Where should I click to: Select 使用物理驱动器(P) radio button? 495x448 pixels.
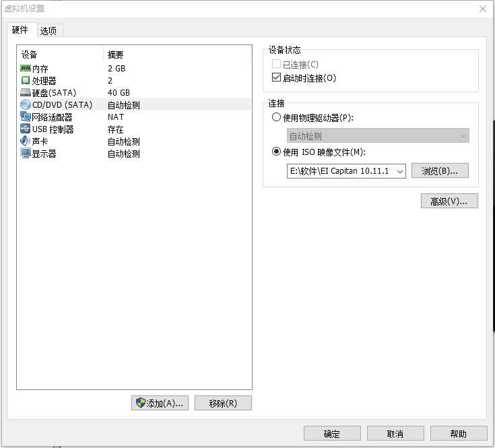click(x=276, y=117)
